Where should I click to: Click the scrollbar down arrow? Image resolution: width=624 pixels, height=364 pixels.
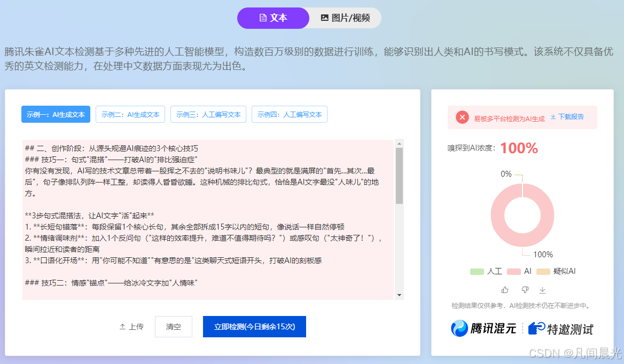click(x=399, y=295)
